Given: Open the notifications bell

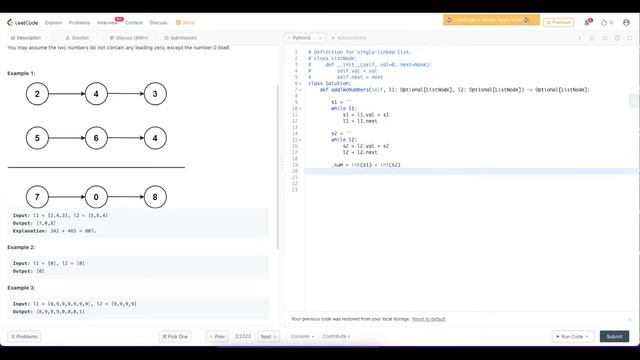Looking at the screenshot, I should [x=587, y=22].
